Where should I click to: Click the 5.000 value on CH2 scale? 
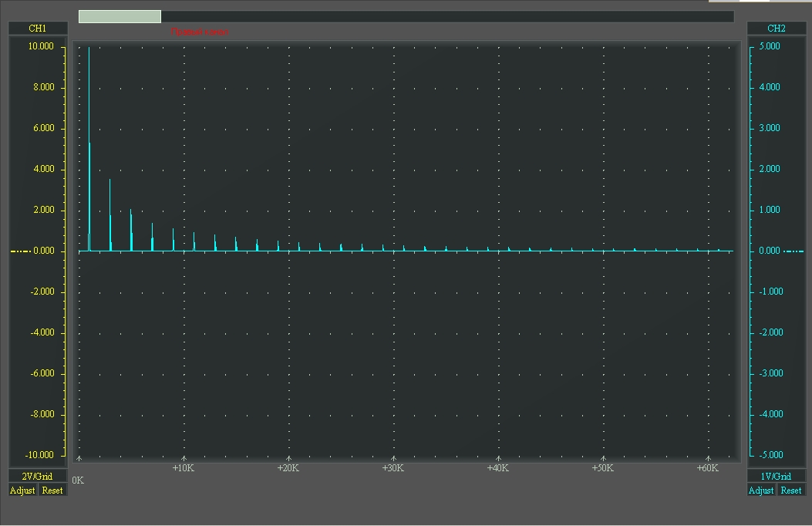pos(770,46)
